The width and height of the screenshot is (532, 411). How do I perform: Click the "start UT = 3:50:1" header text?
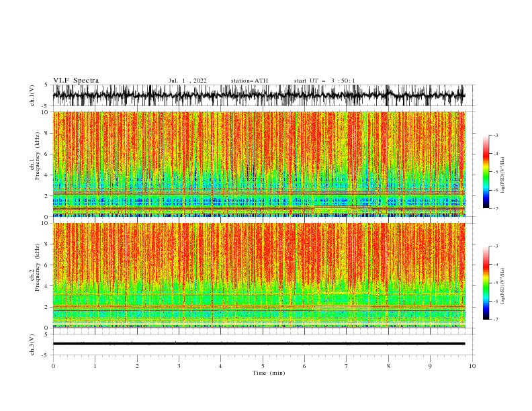(324, 81)
